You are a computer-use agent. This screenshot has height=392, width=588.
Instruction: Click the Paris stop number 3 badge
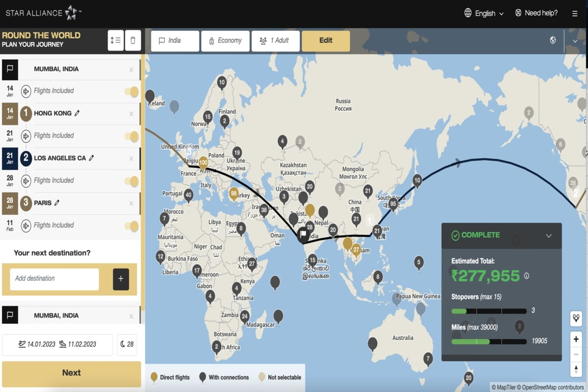(26, 203)
